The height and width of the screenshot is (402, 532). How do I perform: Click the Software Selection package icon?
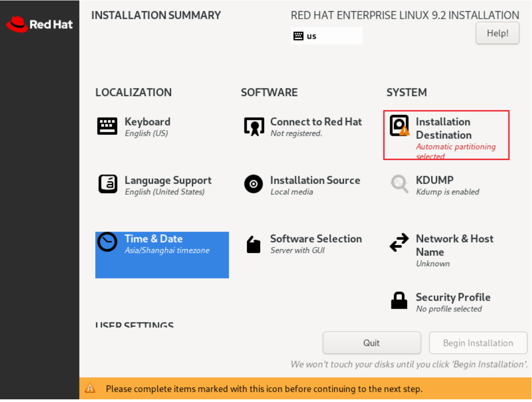pyautogui.click(x=253, y=245)
